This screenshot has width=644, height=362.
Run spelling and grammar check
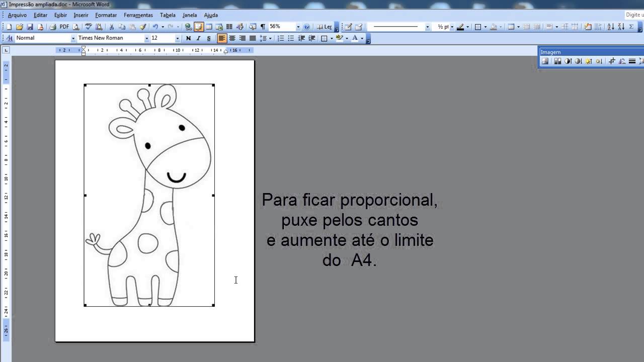tap(88, 27)
